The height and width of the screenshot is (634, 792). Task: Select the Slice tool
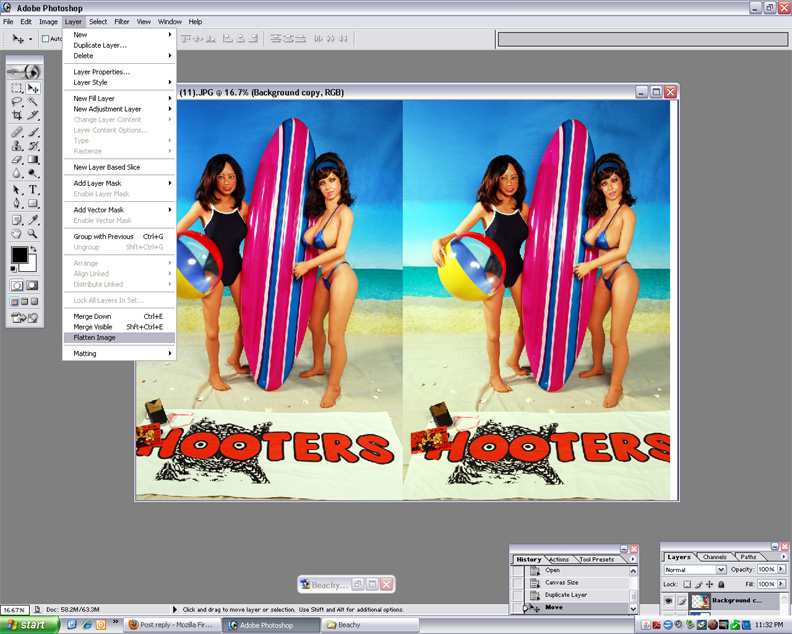pos(33,115)
